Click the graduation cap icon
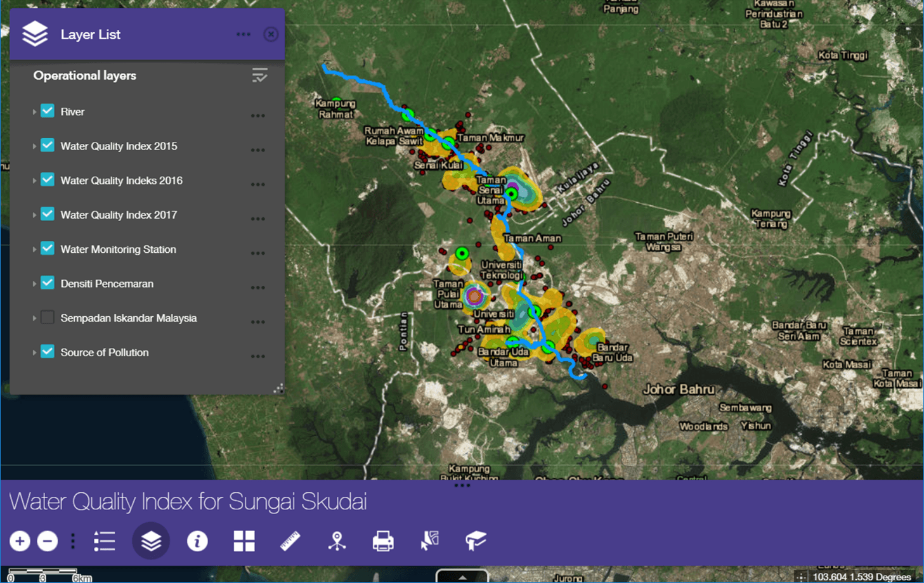Viewport: 924px width, 583px height. point(476,541)
